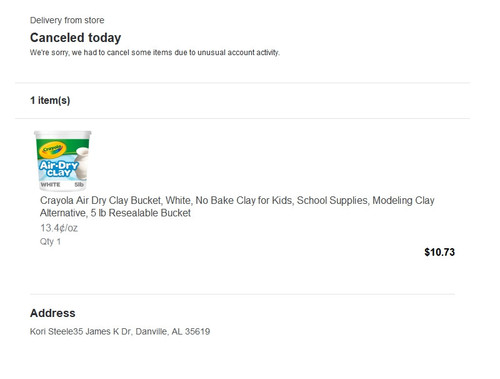Click the unusual account activity cancellation message
500x379 pixels.
[155, 53]
